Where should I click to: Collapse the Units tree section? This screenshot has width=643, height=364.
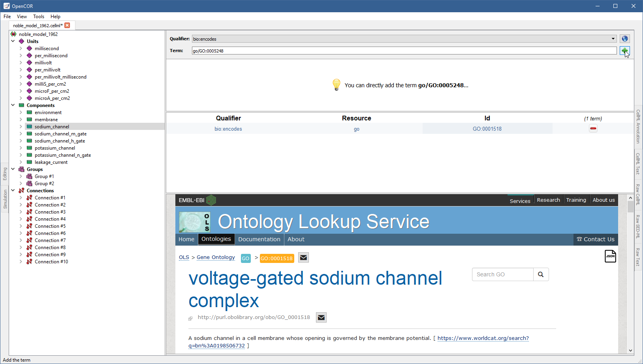(13, 41)
